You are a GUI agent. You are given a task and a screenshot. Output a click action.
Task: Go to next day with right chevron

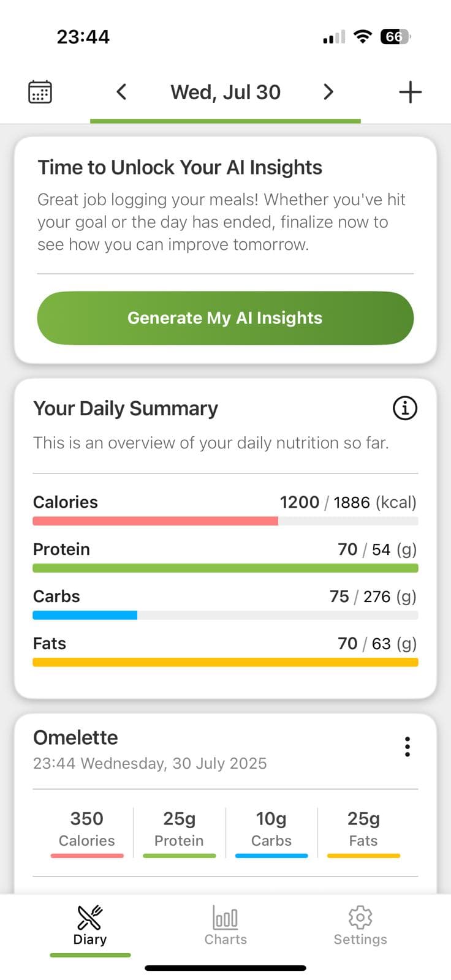[328, 92]
